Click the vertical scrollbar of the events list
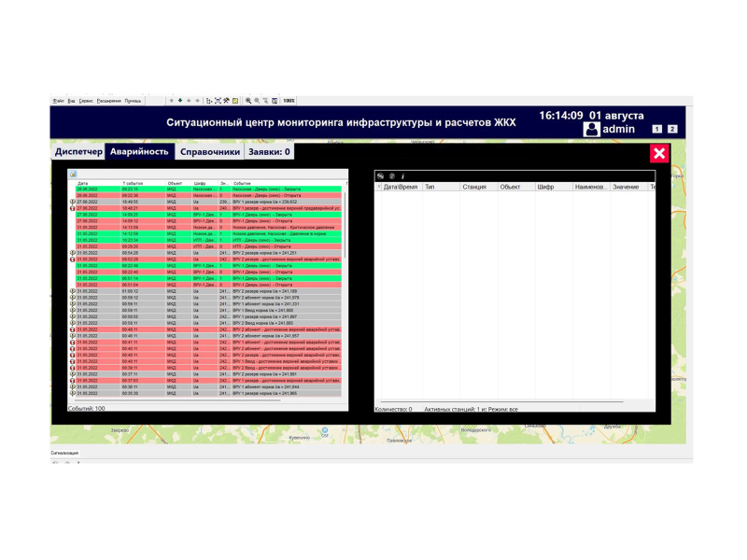The width and height of the screenshot is (747, 560). [x=345, y=224]
